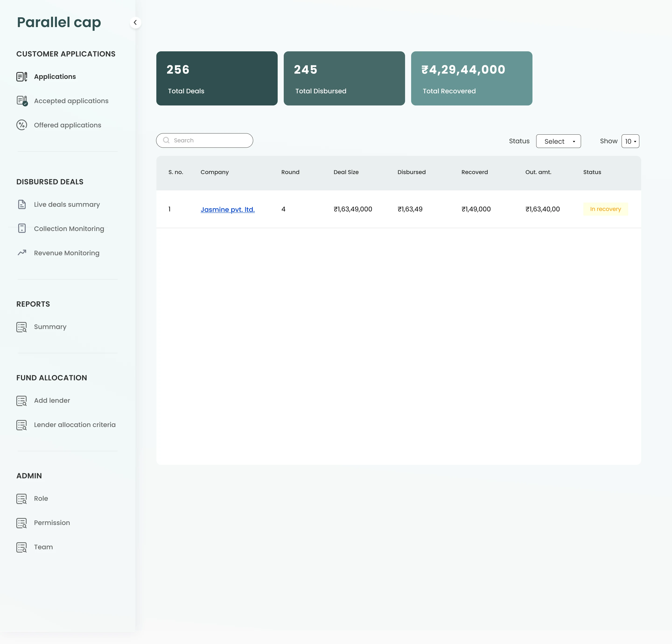Click the Total Recovered card
Image resolution: width=672 pixels, height=644 pixels.
pos(471,79)
